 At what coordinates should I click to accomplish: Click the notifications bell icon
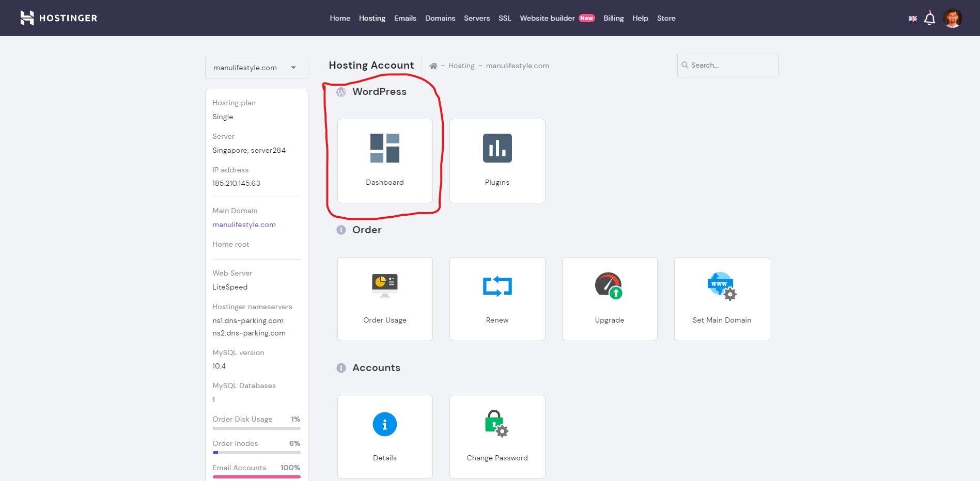click(929, 18)
